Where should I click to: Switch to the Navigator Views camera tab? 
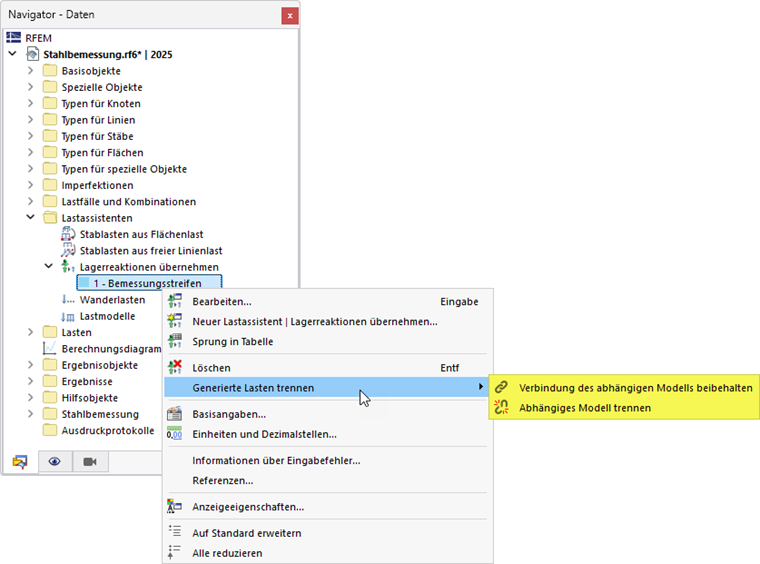pos(90,461)
